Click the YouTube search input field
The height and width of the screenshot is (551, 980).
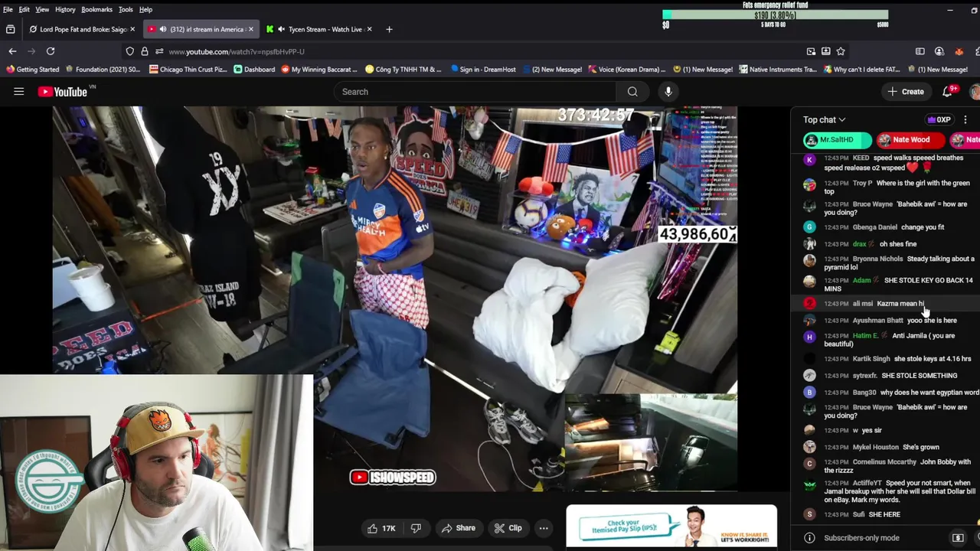(475, 92)
